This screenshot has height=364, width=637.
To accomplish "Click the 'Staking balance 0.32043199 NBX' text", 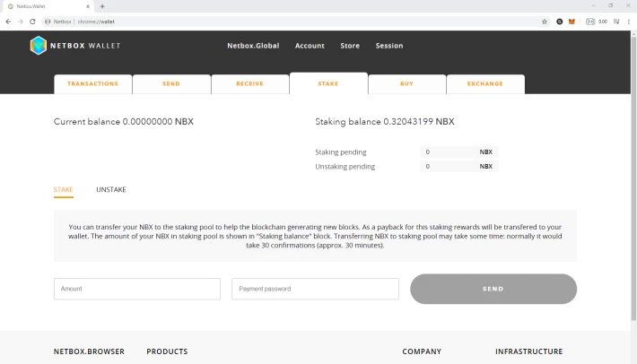I will (x=385, y=122).
